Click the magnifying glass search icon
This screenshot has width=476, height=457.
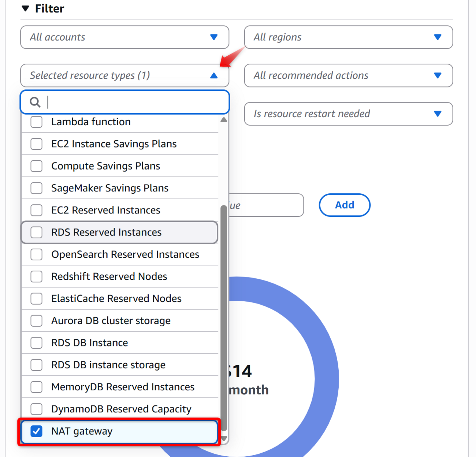[x=35, y=102]
